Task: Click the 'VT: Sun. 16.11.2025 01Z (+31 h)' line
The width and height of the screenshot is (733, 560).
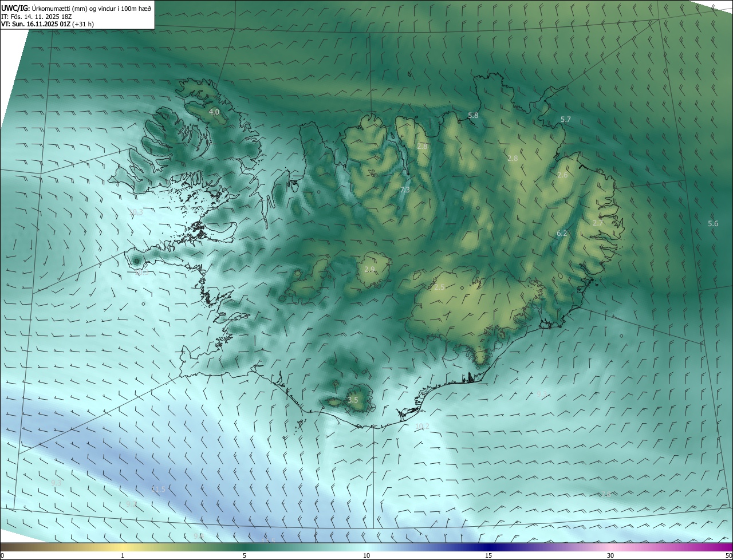Action: click(x=48, y=24)
